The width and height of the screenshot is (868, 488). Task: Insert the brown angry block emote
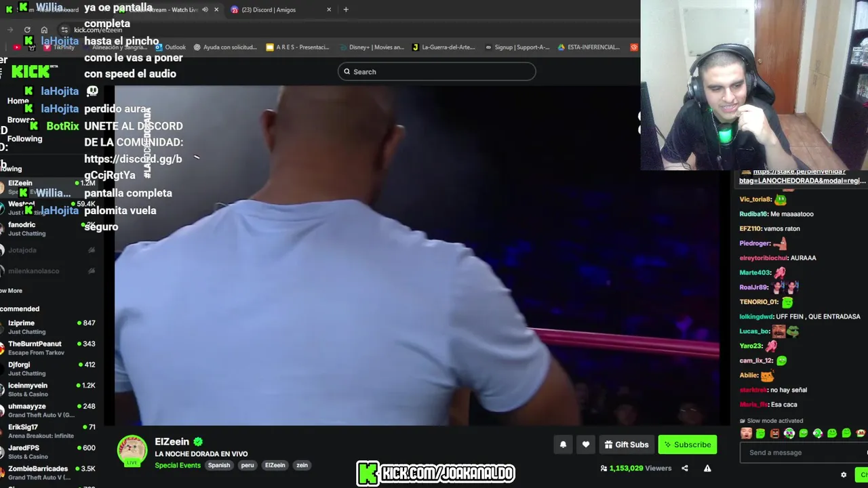point(775,434)
